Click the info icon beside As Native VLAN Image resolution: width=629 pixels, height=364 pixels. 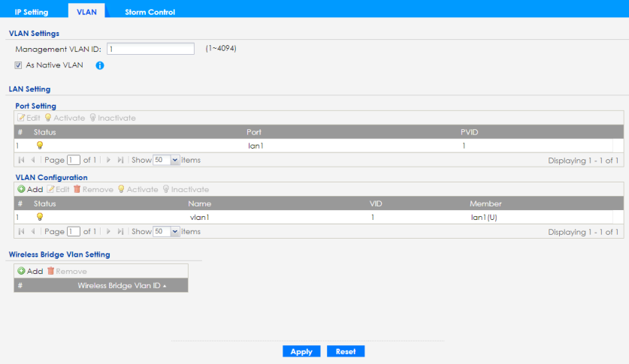(99, 65)
